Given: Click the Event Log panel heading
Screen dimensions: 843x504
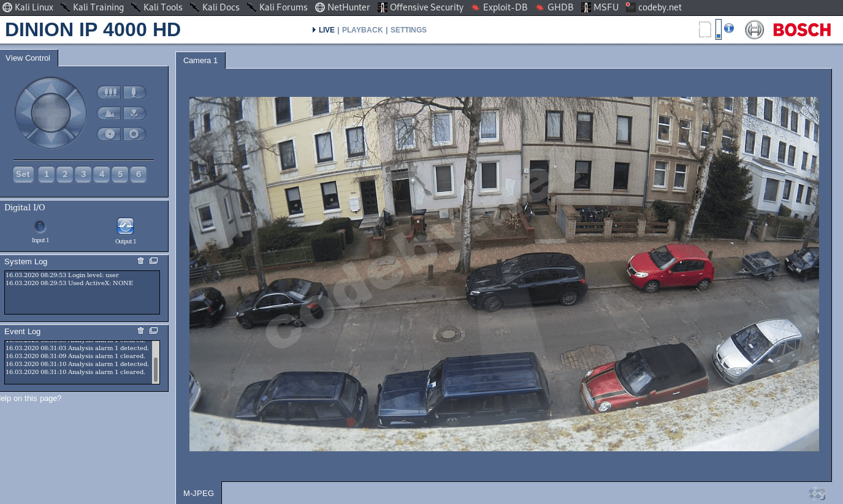Looking at the screenshot, I should pyautogui.click(x=23, y=332).
